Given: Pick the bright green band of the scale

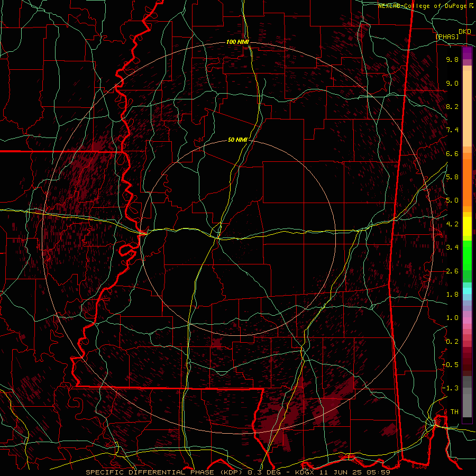Looking at the screenshot, I should 467,255.
